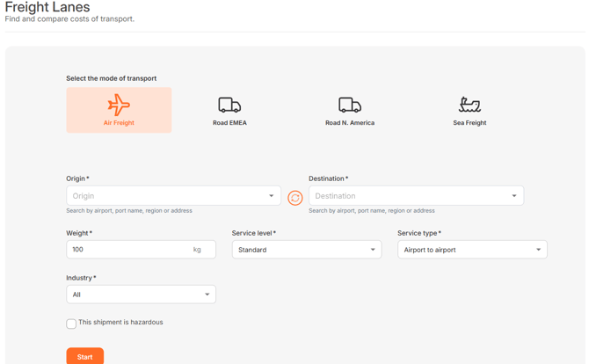Select the Sea Freight ship icon
Image resolution: width=589 pixels, height=364 pixels.
pos(469,105)
